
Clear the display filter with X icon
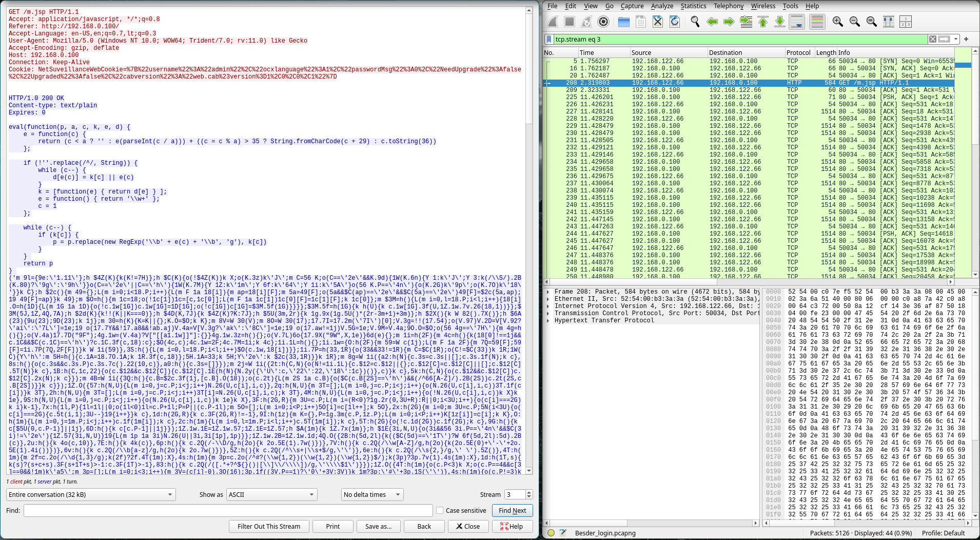[x=933, y=39]
